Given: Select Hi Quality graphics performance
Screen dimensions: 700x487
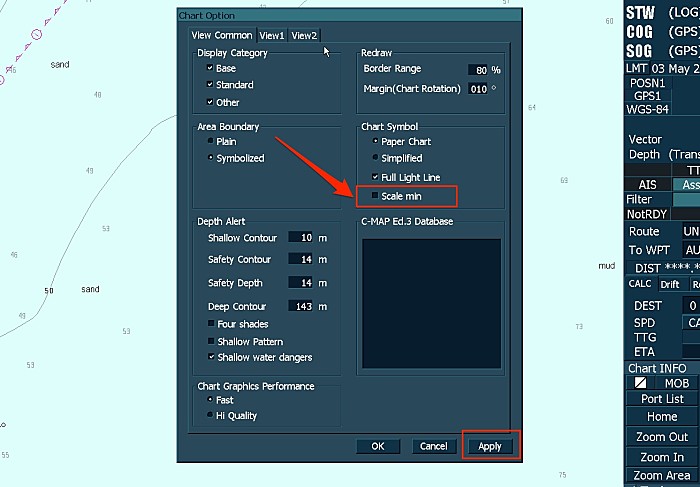Looking at the screenshot, I should click(211, 415).
